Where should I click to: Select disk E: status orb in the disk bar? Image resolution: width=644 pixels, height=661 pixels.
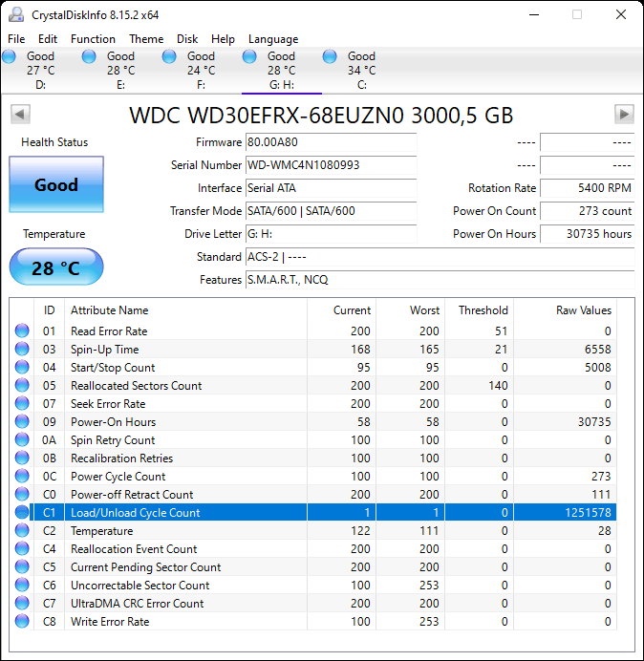89,56
